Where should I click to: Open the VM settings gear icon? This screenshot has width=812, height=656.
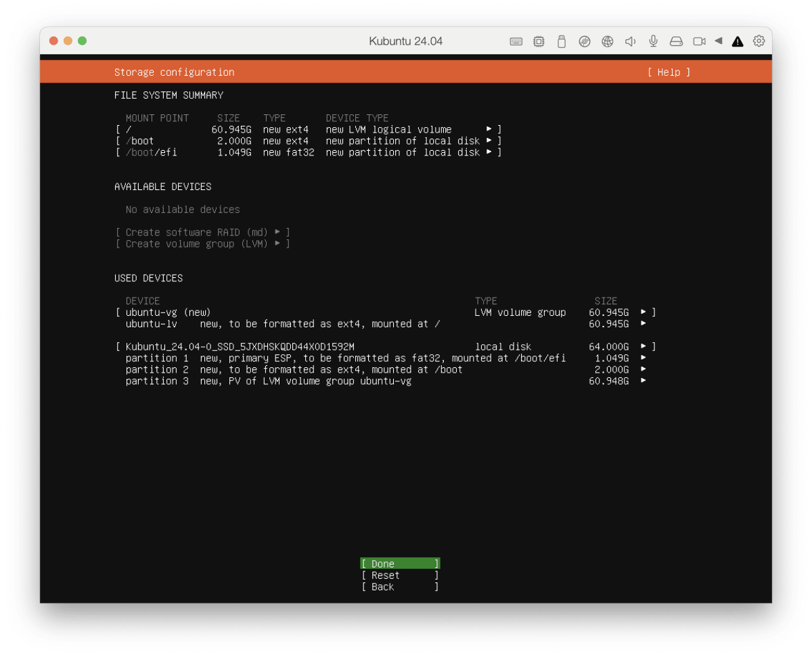click(759, 41)
